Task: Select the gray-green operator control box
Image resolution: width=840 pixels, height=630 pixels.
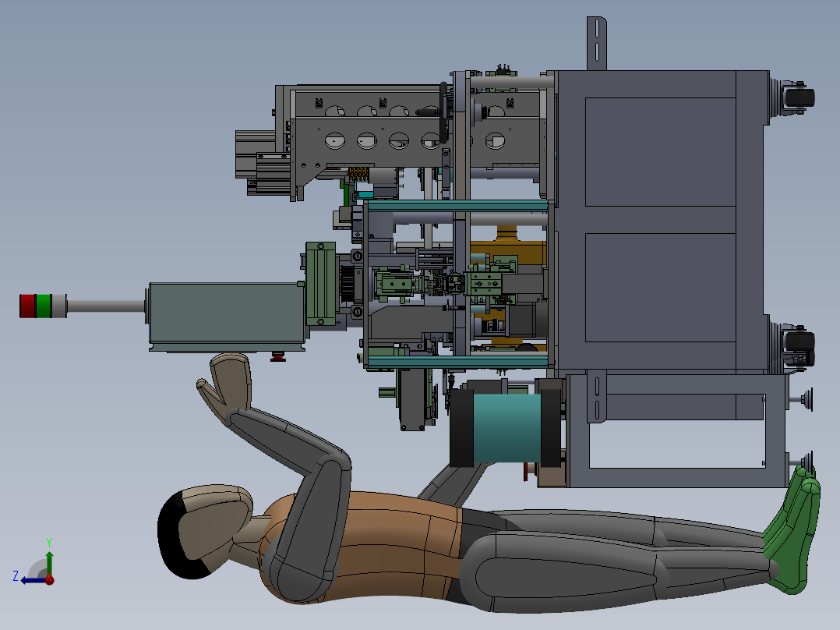Action: tap(226, 317)
